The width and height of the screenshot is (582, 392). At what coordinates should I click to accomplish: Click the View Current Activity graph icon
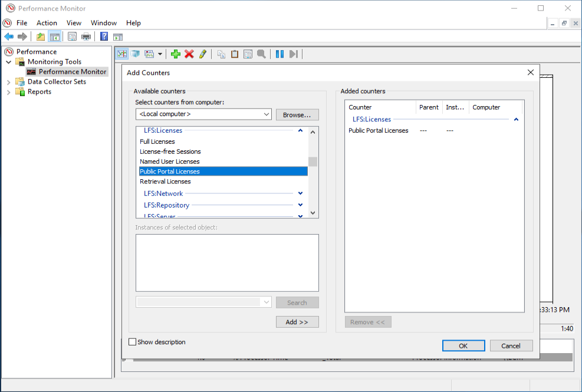coord(121,54)
